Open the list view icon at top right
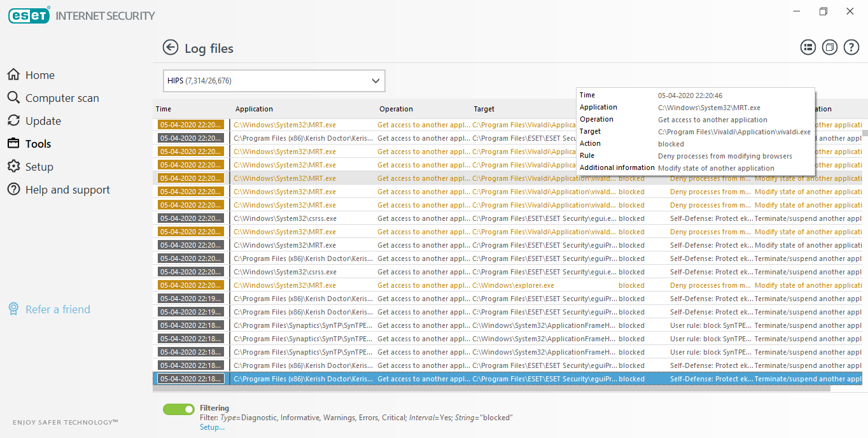868x438 pixels. tap(808, 48)
